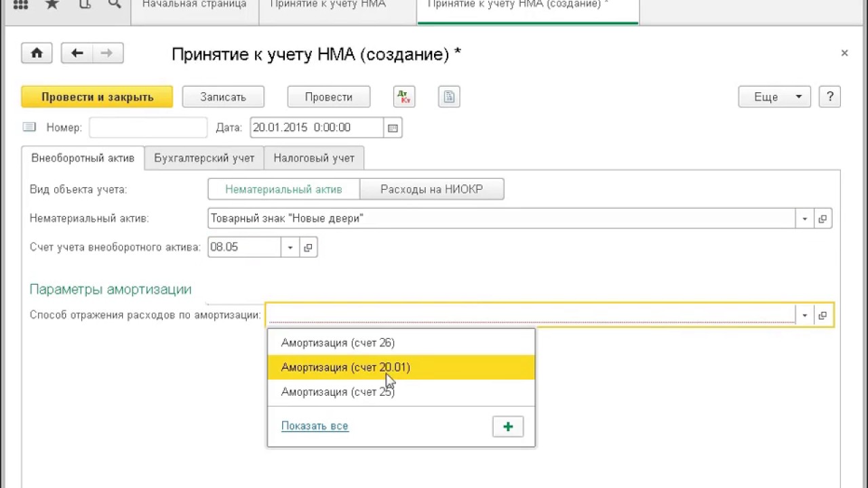The width and height of the screenshot is (868, 488).
Task: Navigate forward with right arrow
Action: coord(107,53)
